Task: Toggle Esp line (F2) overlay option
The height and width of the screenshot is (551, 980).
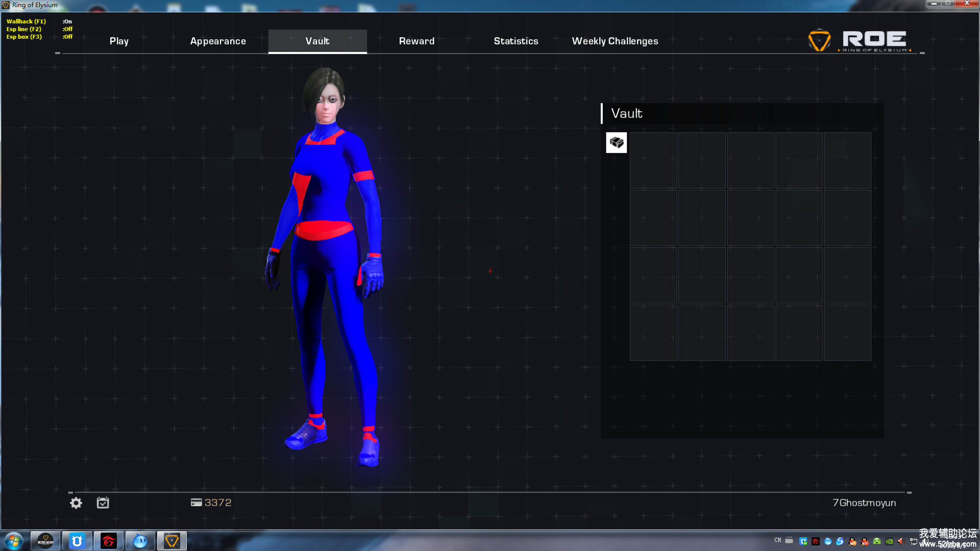Action: point(24,29)
